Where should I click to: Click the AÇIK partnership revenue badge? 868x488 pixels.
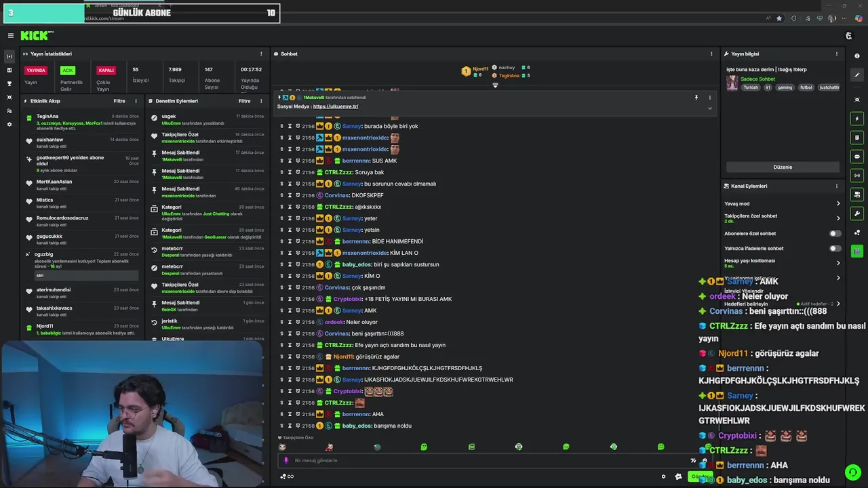67,70
